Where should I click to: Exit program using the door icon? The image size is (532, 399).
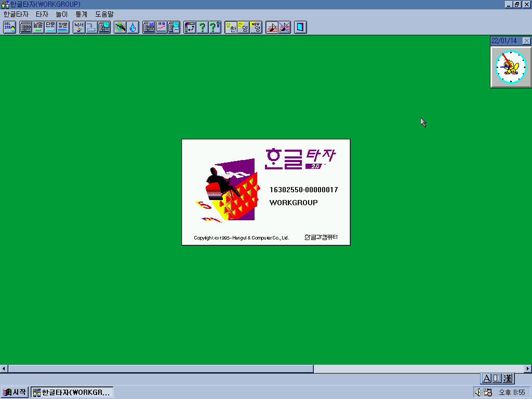pos(300,27)
